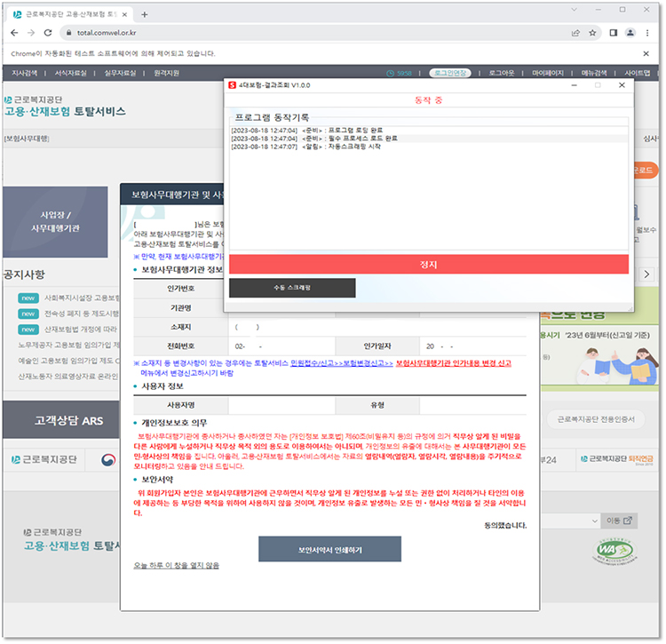Click the 수동 스크래핑 button

click(x=292, y=288)
